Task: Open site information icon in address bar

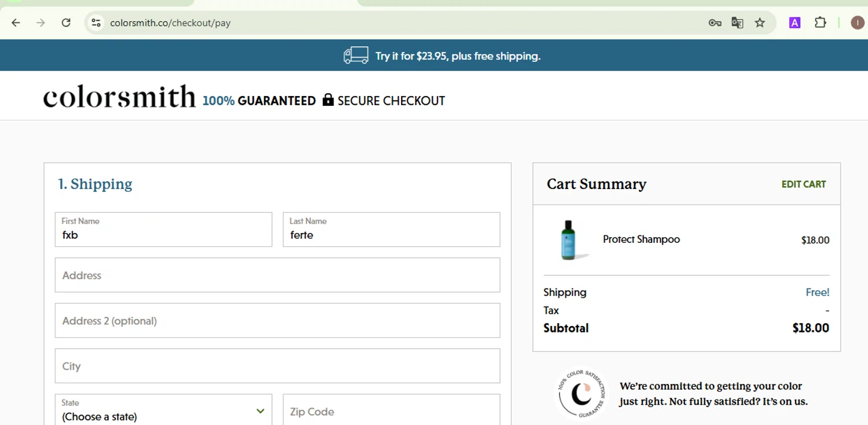Action: click(96, 23)
